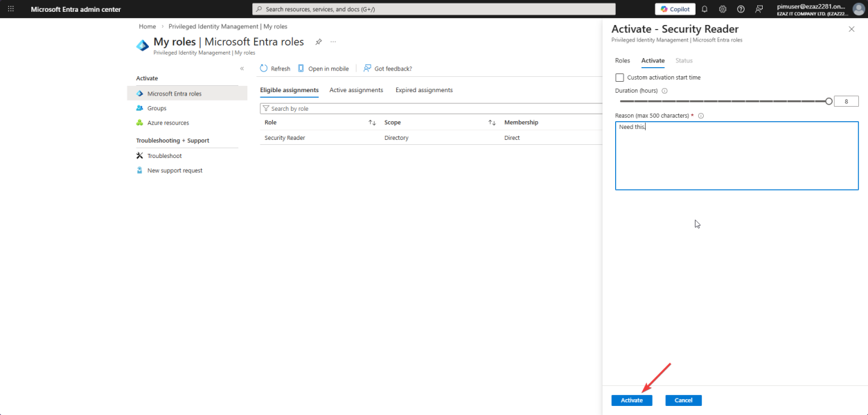Open the help question mark icon

pos(741,9)
